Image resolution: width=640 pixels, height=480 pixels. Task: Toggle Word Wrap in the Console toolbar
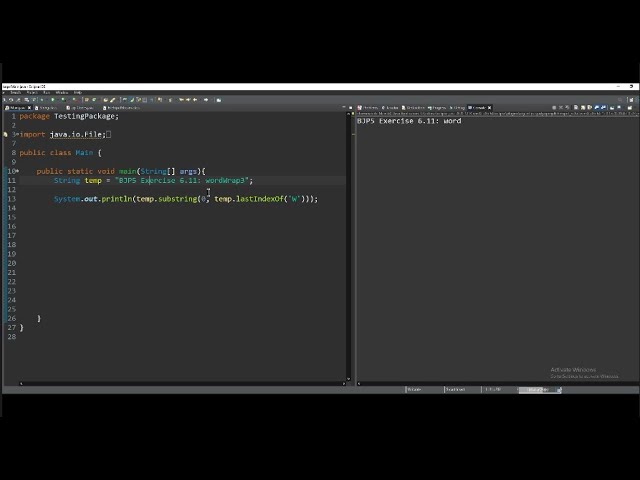[x=590, y=107]
